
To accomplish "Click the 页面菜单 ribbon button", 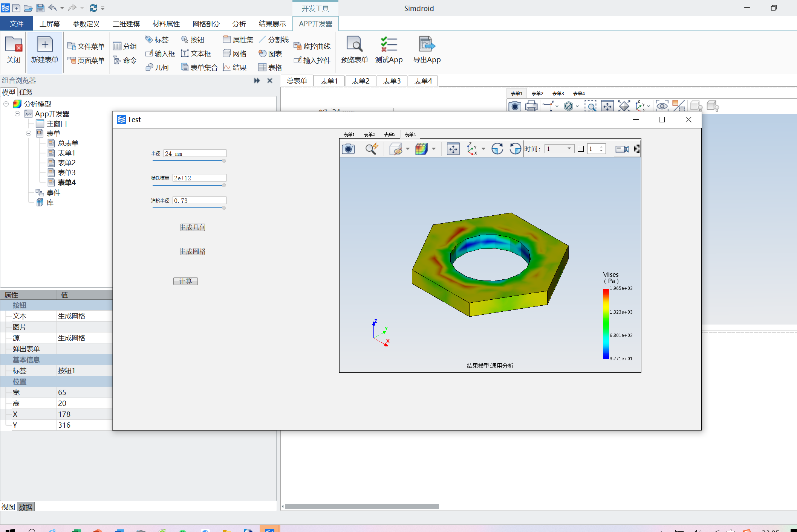I will [86, 60].
